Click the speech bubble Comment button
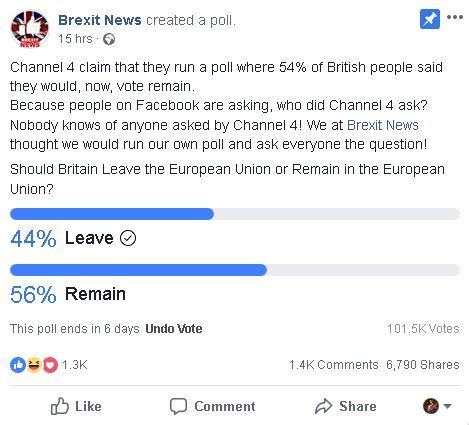The image size is (469, 425). (213, 406)
